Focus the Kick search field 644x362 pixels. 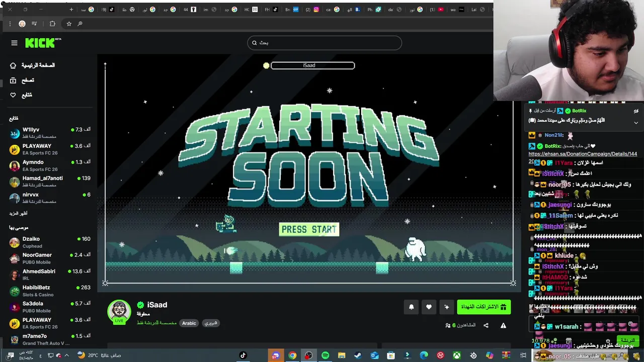click(x=325, y=43)
